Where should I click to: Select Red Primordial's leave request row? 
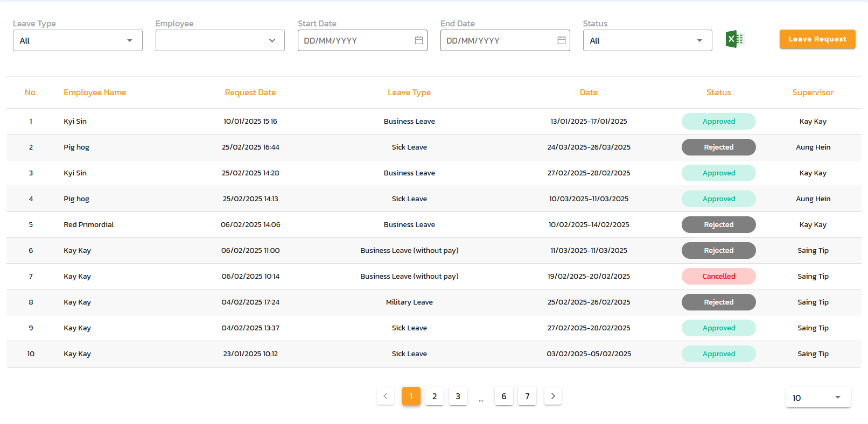pyautogui.click(x=89, y=225)
